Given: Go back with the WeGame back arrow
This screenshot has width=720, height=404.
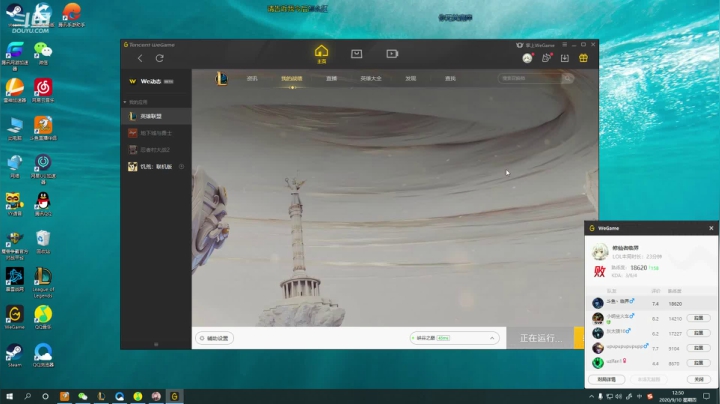Looking at the screenshot, I should [140, 58].
